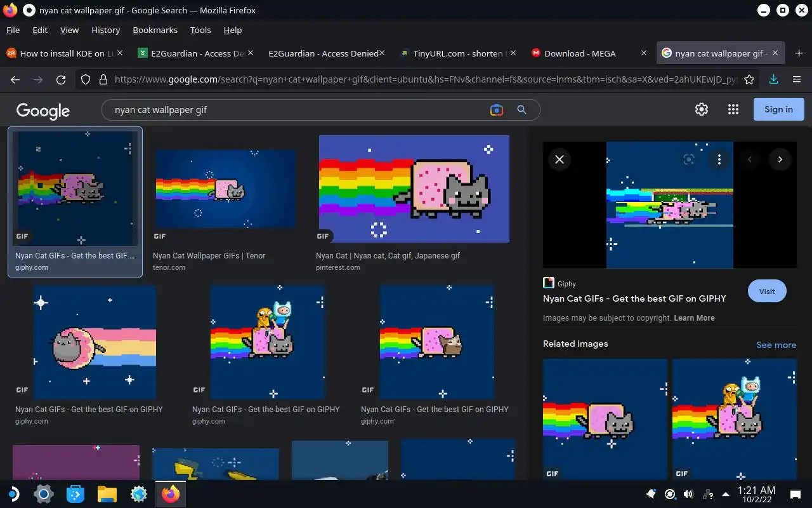The height and width of the screenshot is (508, 812).
Task: Click the volume speaker tray icon
Action: pos(688,494)
